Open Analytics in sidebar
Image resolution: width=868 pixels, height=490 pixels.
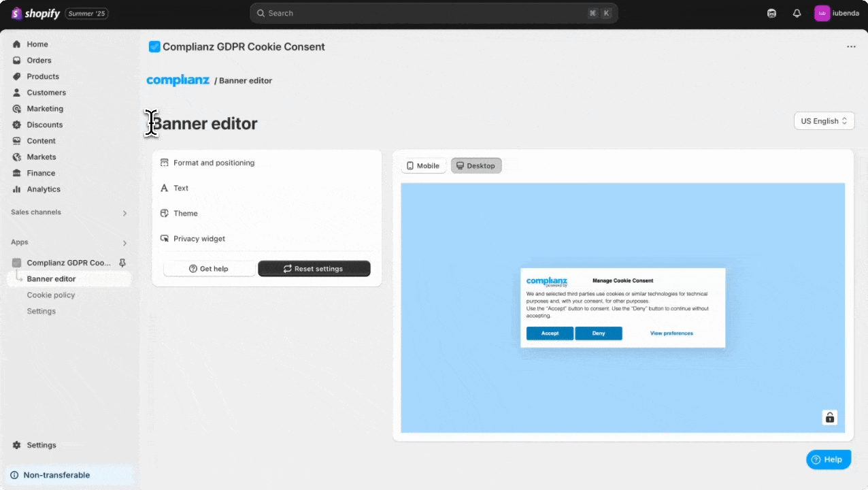[44, 189]
